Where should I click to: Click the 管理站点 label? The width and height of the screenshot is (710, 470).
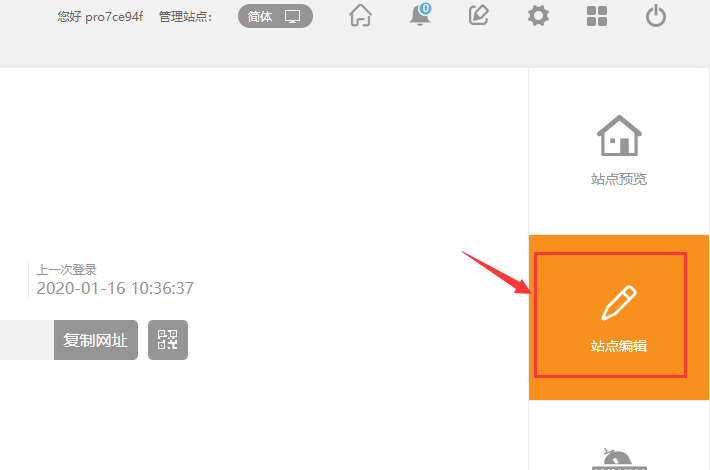(x=185, y=17)
